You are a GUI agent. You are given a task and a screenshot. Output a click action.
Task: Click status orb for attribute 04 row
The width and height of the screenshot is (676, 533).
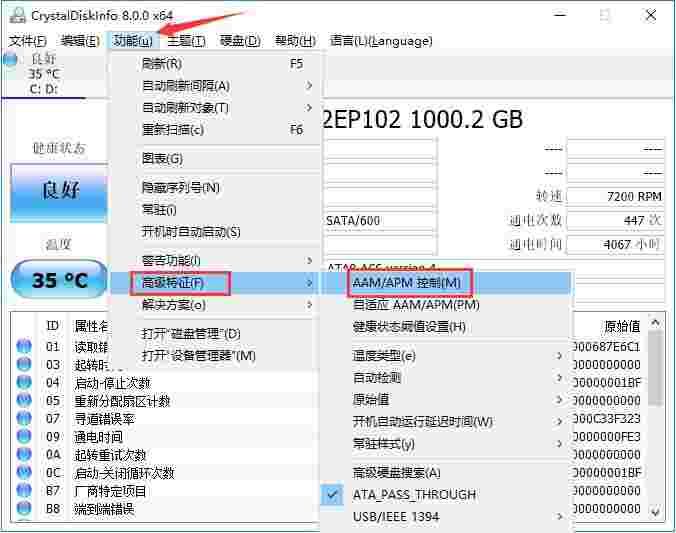pos(24,383)
